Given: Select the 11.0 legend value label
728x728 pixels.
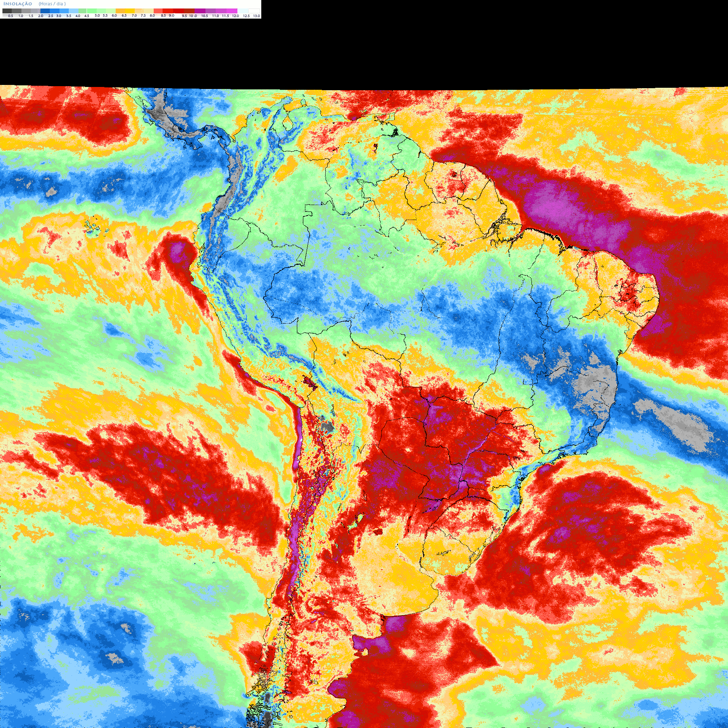Looking at the screenshot, I should [216, 16].
